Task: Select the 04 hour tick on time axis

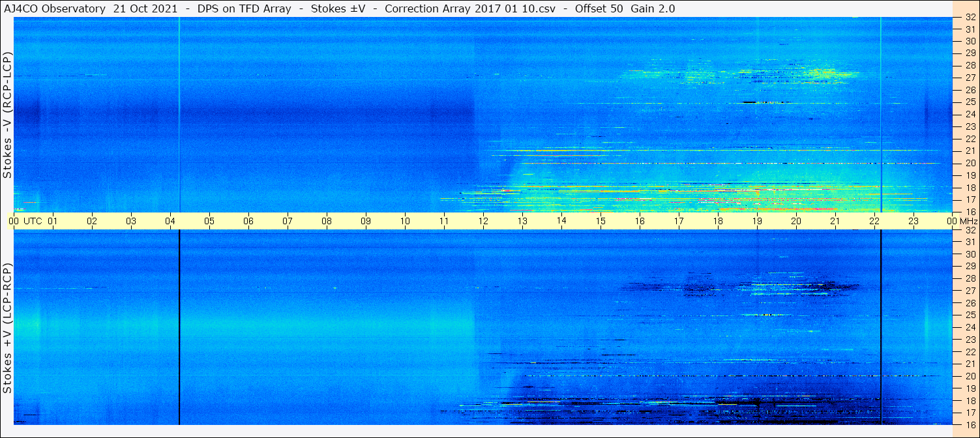Action: [x=170, y=222]
